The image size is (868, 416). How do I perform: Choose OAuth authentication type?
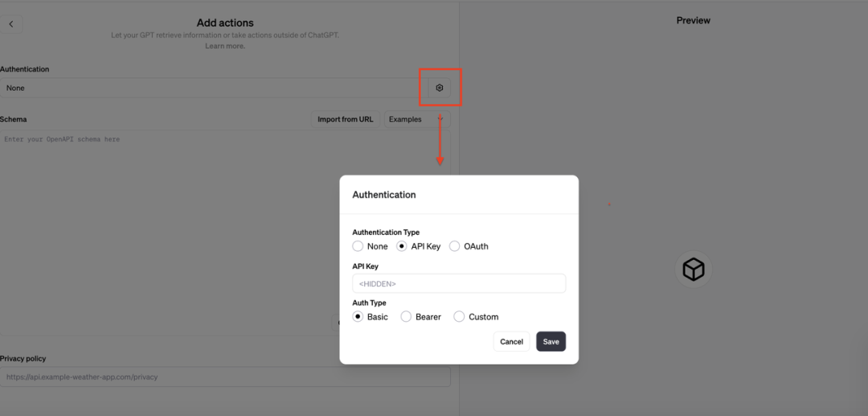click(454, 246)
